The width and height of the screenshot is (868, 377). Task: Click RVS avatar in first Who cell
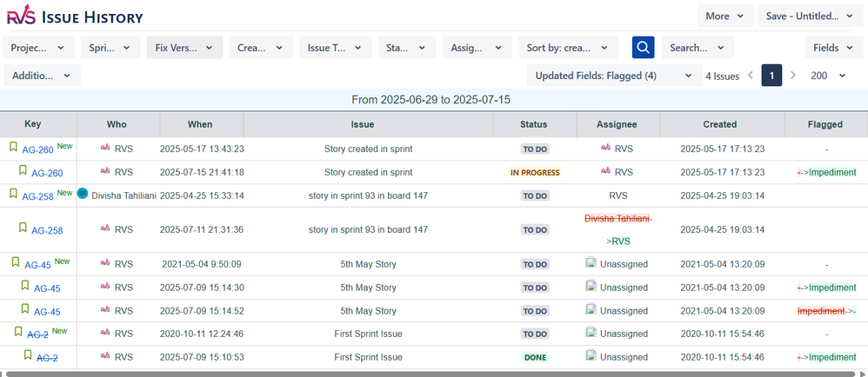(x=106, y=149)
